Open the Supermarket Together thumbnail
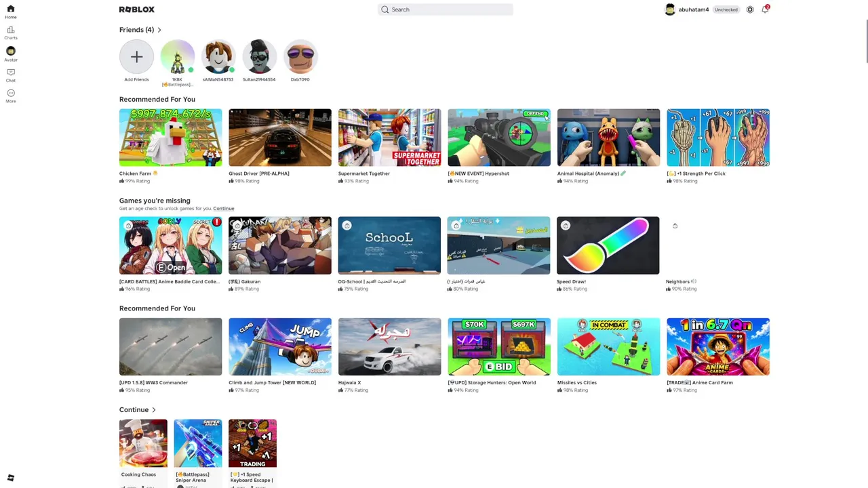868x488 pixels. tap(389, 138)
